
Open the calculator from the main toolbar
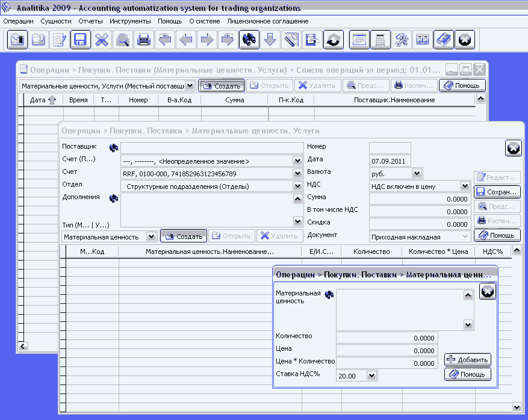coord(380,40)
